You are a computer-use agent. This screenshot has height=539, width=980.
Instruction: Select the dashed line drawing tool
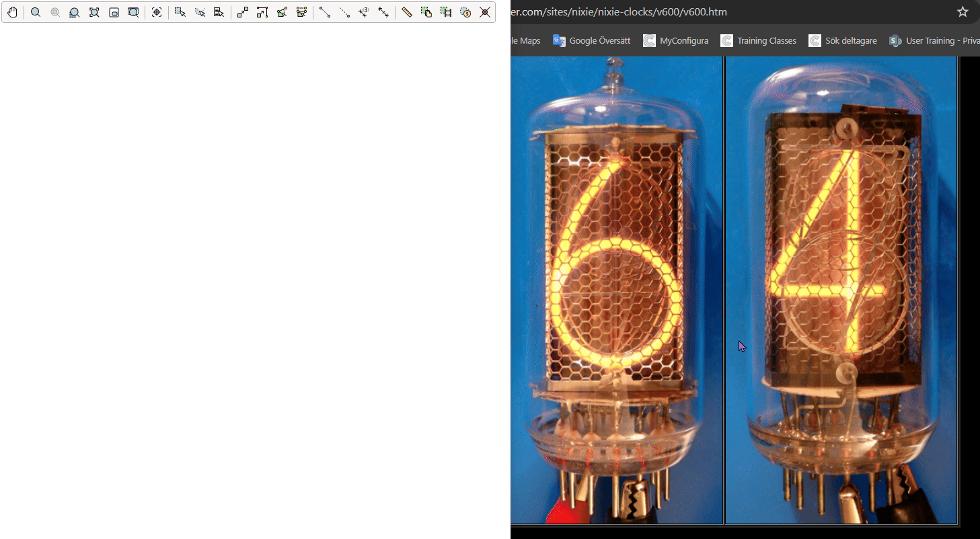pyautogui.click(x=344, y=12)
